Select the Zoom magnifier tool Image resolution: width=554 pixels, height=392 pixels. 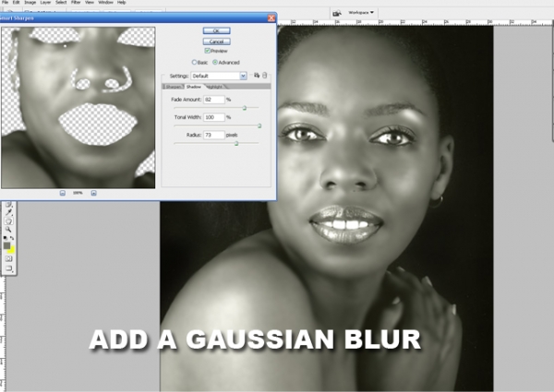(x=8, y=230)
